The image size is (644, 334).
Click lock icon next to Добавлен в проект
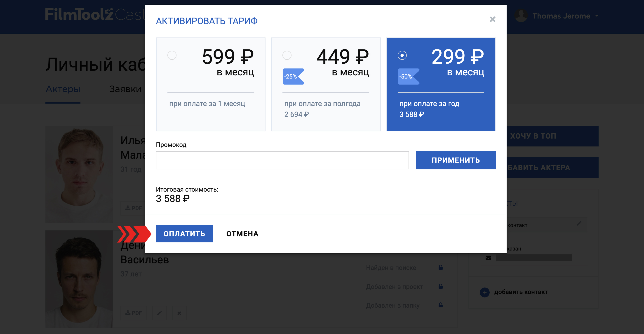pyautogui.click(x=440, y=286)
